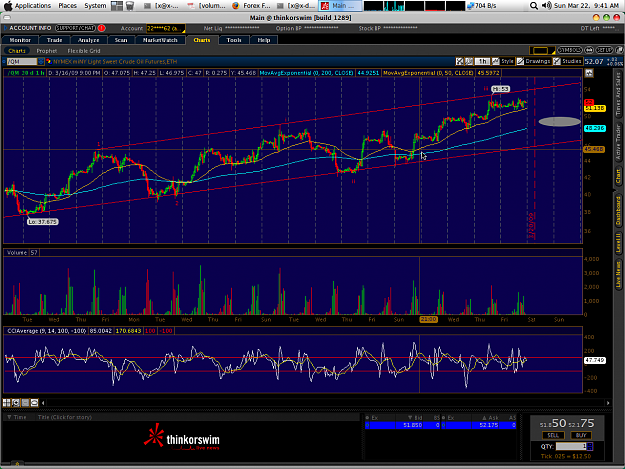Open the Monitor tab
The image size is (625, 469).
tap(20, 40)
